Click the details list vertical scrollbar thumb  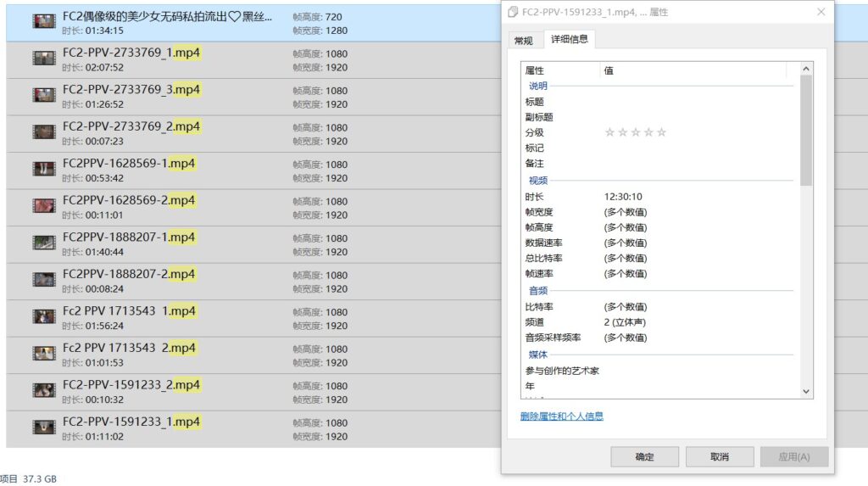[806, 130]
